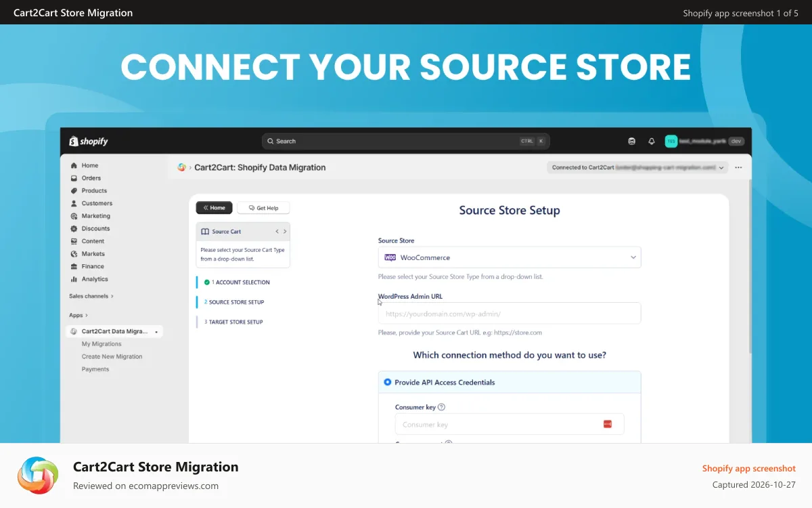This screenshot has height=508, width=812.
Task: Click the Discounts label in sidebar
Action: 95,228
